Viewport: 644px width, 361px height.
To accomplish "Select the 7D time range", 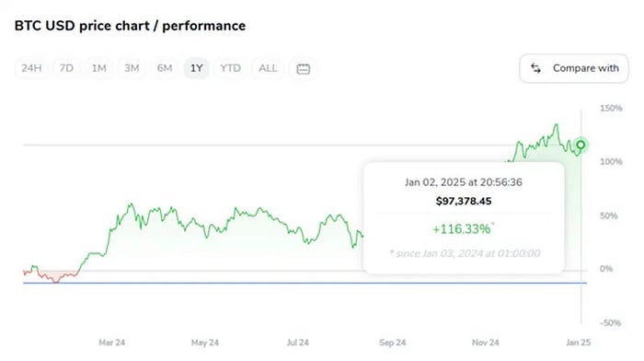I will [66, 68].
